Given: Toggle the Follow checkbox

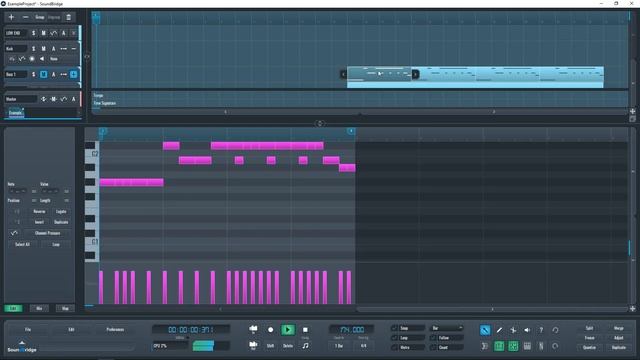Looking at the screenshot, I should 433,338.
